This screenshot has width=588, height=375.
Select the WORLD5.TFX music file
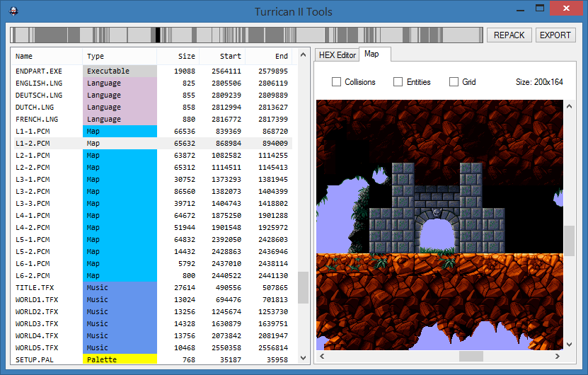pyautogui.click(x=151, y=347)
